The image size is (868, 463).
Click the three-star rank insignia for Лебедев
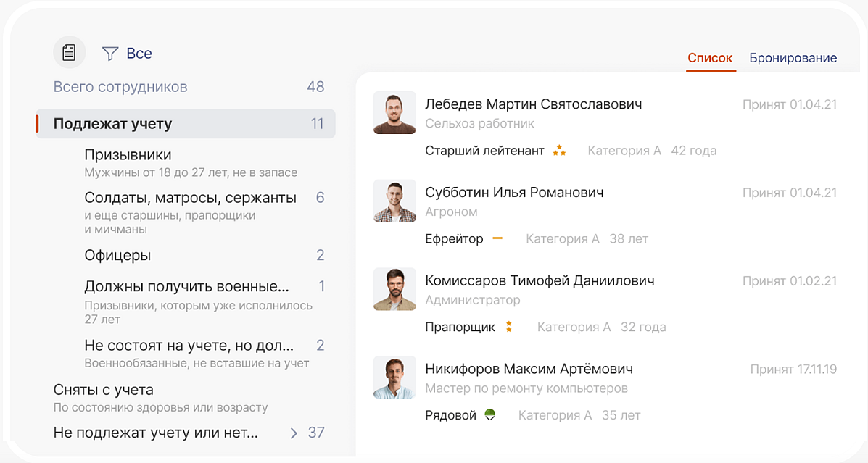[559, 151]
